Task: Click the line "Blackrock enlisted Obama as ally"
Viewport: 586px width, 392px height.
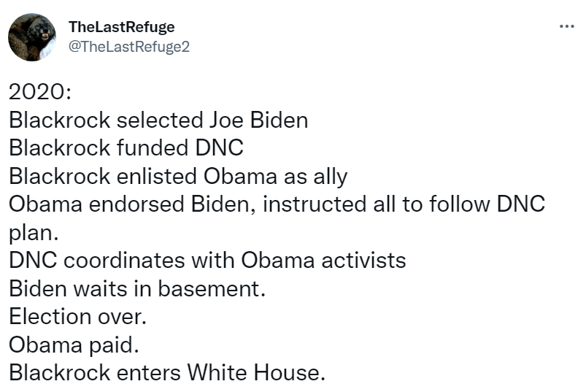Action: pyautogui.click(x=178, y=176)
